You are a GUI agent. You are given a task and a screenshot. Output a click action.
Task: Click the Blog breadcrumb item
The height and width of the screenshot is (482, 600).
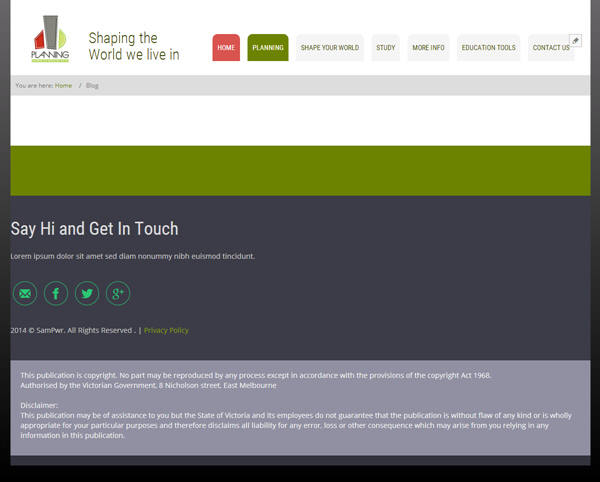click(x=92, y=85)
